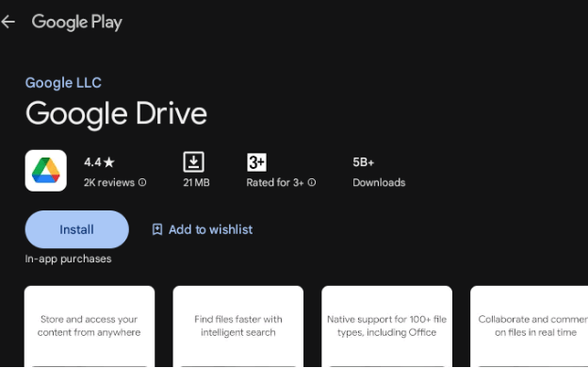The image size is (588, 368).
Task: Click the wishlist bookmark icon
Action: [x=157, y=229]
